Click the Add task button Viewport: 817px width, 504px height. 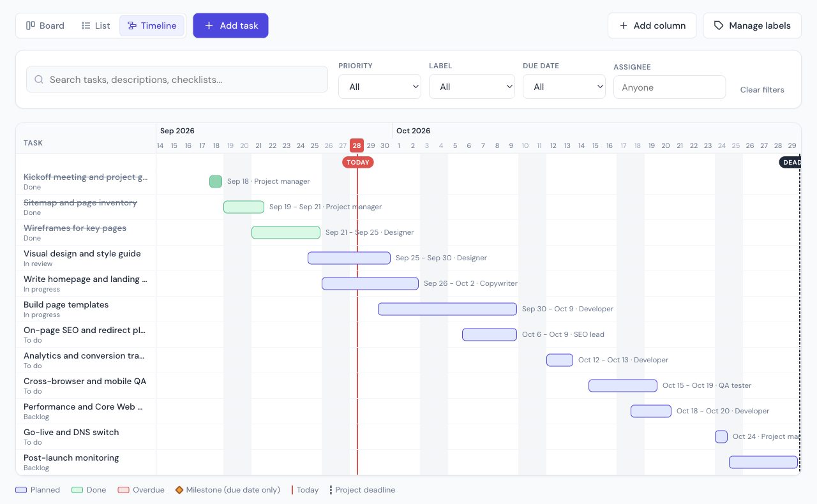click(230, 26)
